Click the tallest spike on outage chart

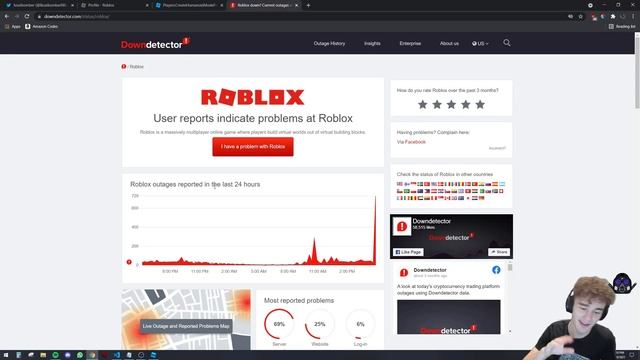(x=375, y=229)
